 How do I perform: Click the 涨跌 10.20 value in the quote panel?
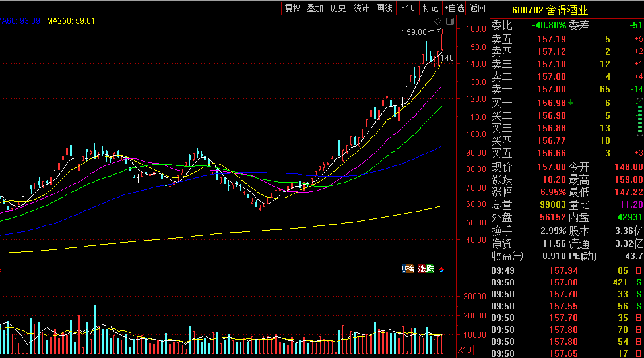click(554, 180)
